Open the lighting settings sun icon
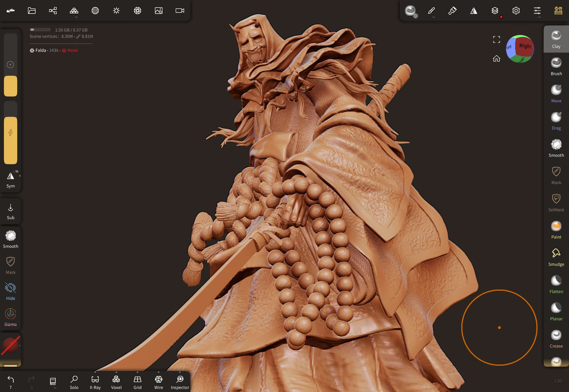The height and width of the screenshot is (392, 569). [x=116, y=11]
